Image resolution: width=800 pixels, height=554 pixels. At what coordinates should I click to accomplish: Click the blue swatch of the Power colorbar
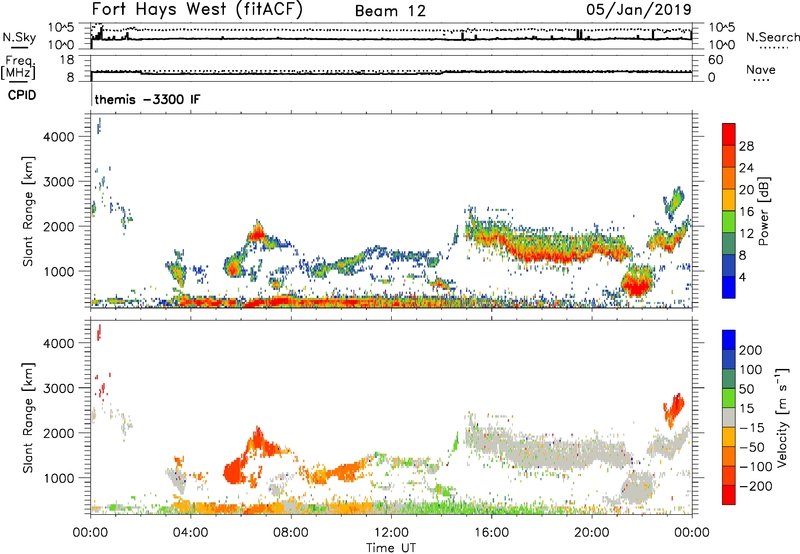click(x=729, y=287)
